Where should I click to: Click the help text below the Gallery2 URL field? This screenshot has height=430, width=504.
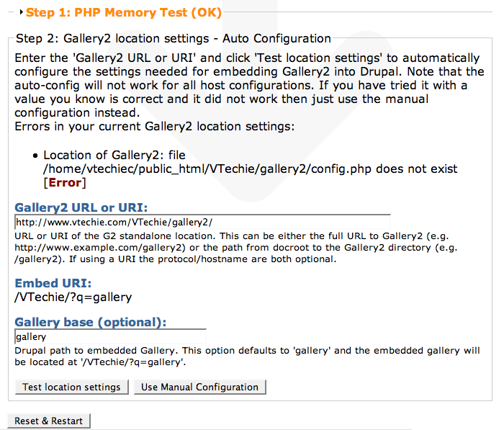245,247
